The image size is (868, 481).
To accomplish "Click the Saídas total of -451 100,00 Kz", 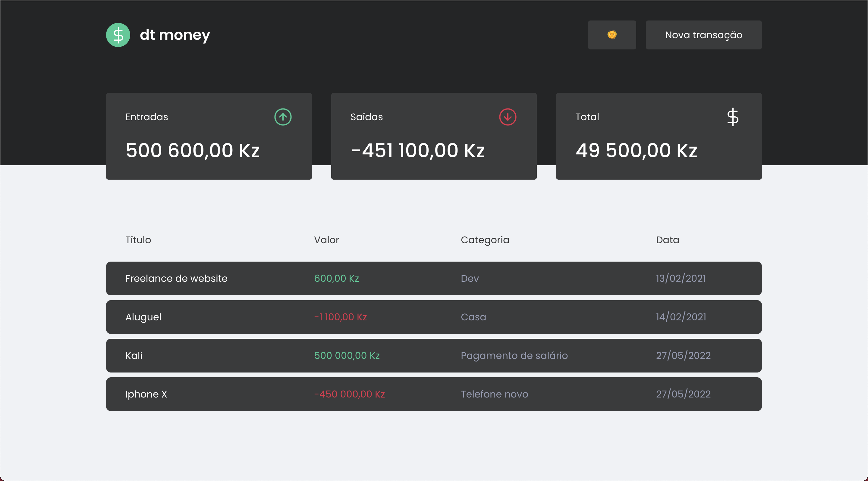I will pyautogui.click(x=417, y=150).
